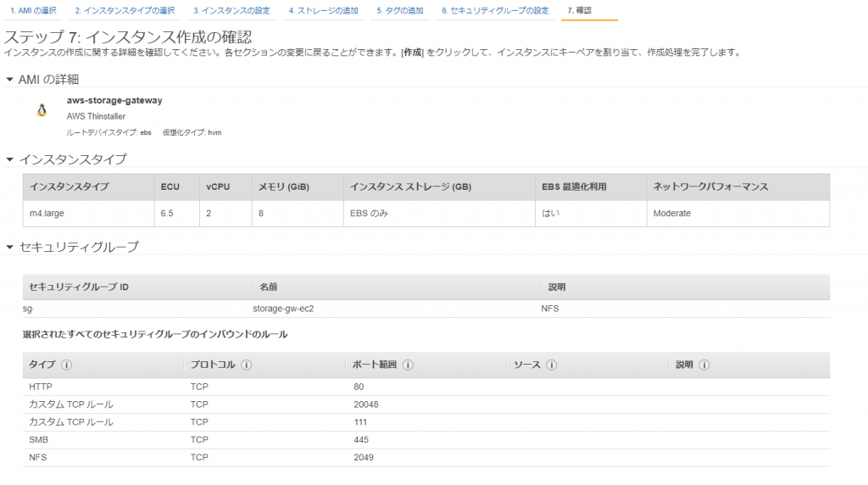Screen dimensions: 868x485
Task: Open step 6 セキュリティグループの設定 tab
Action: tap(495, 10)
